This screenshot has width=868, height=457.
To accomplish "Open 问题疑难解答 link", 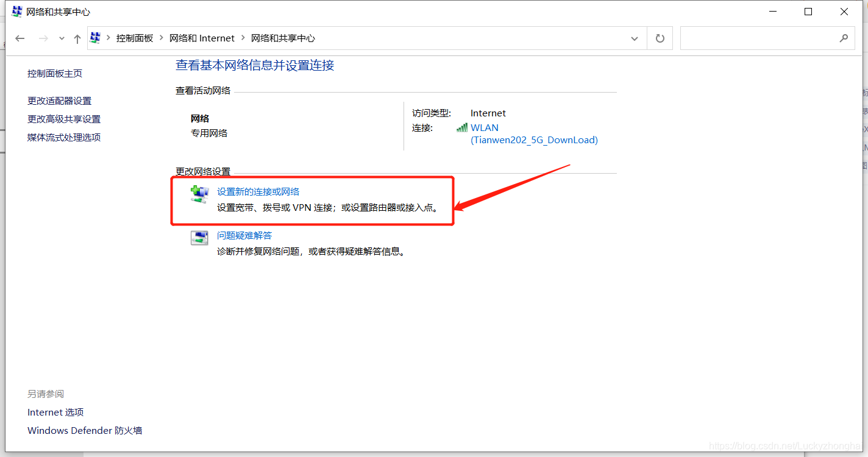I will point(244,236).
